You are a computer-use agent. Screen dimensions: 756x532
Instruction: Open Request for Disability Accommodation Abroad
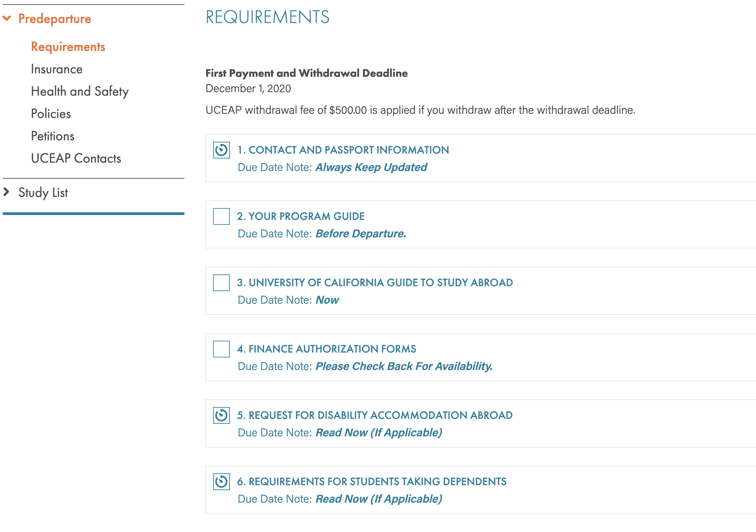pyautogui.click(x=375, y=415)
